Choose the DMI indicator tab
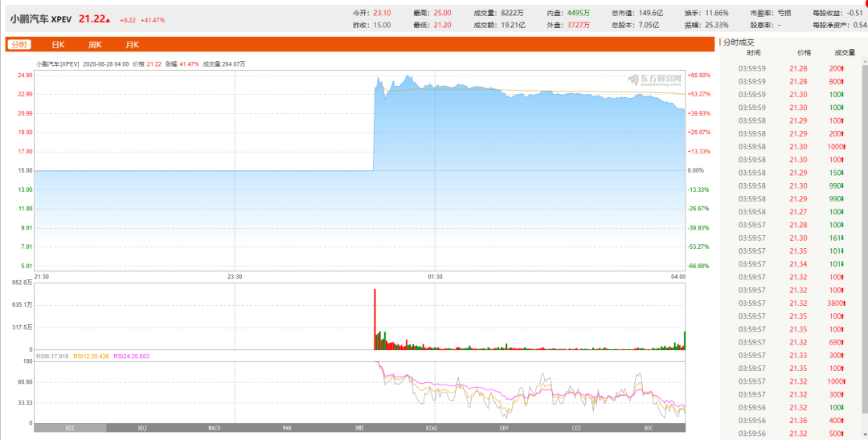The height and width of the screenshot is (440, 868). [x=359, y=428]
